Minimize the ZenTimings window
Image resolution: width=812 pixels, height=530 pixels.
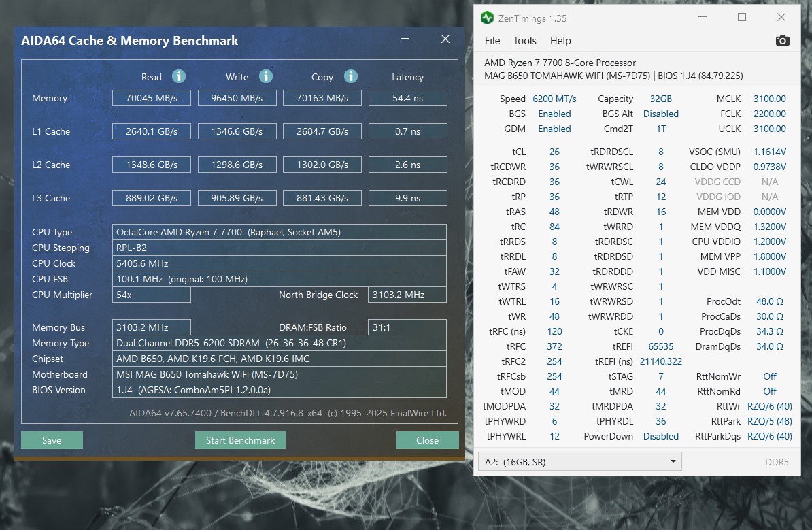pyautogui.click(x=703, y=18)
